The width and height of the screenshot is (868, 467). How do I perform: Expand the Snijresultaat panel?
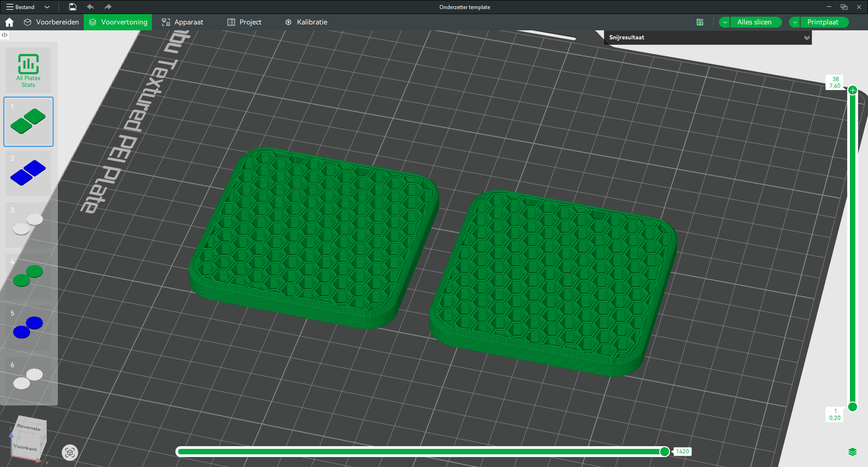tap(807, 38)
